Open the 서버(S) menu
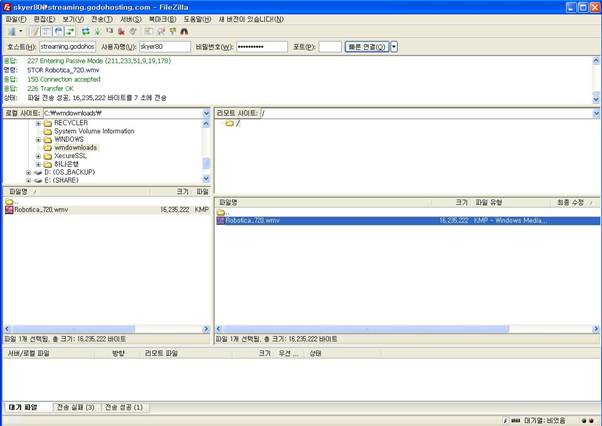602x426 pixels. pyautogui.click(x=131, y=19)
